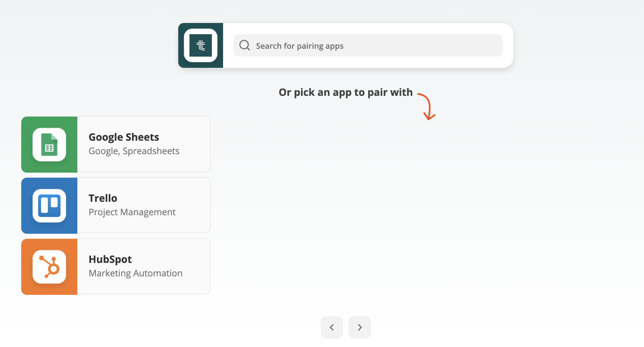Choose the HubSpot app title

tap(110, 259)
